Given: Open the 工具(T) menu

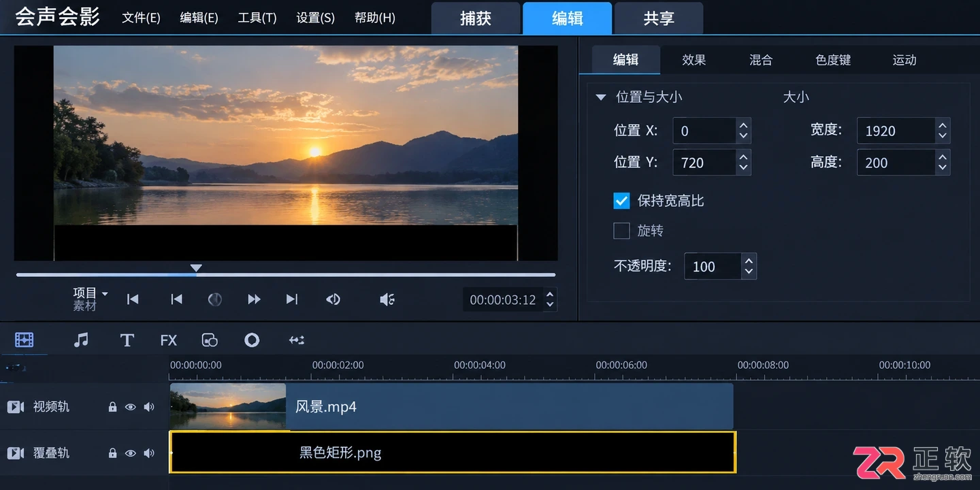Looking at the screenshot, I should [x=257, y=18].
